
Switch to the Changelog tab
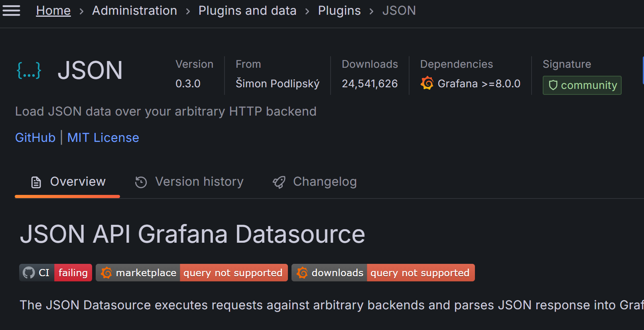coord(315,182)
